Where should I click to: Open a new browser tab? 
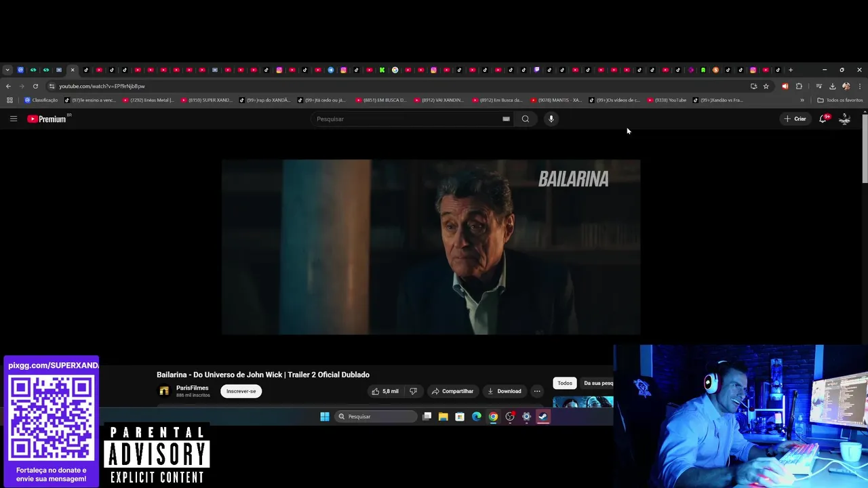click(790, 70)
